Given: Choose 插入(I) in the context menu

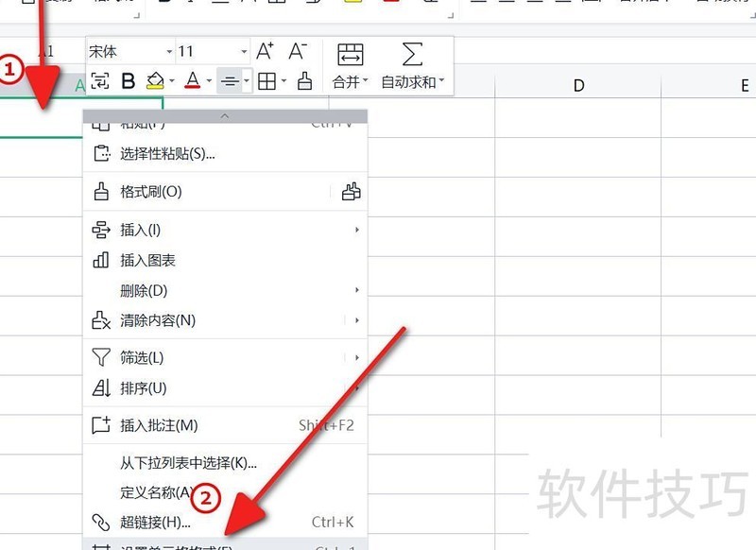Looking at the screenshot, I should click(225, 230).
